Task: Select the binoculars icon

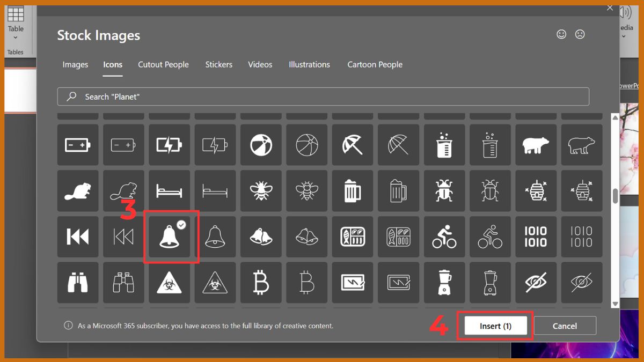Action: point(78,283)
